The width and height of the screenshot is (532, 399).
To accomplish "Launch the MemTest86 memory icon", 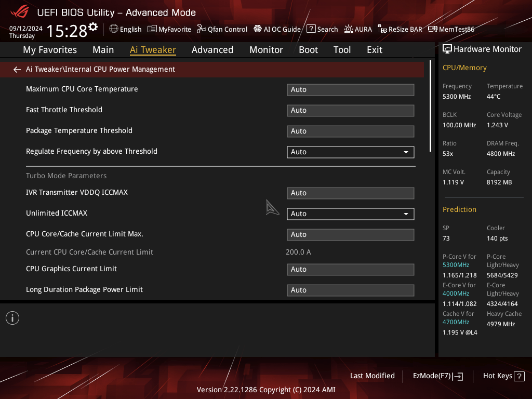I will [433, 29].
